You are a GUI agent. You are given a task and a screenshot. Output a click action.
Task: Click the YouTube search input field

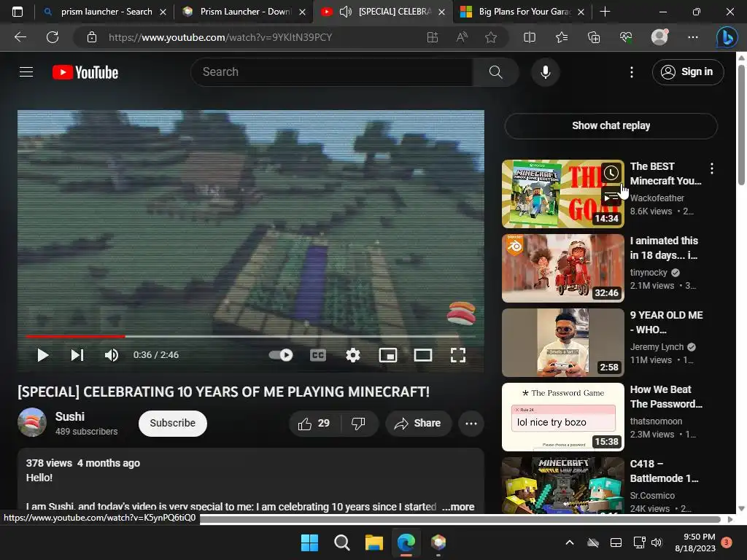tap(332, 72)
